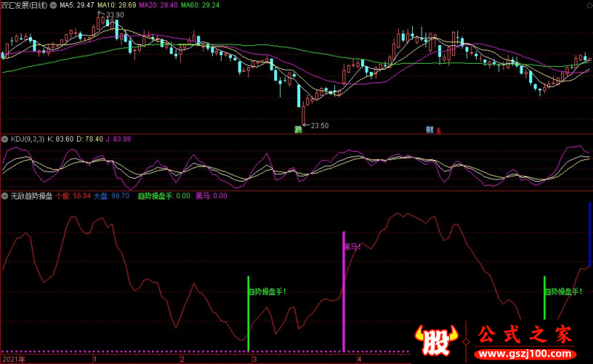Click month 4 on the time axis
The image size is (593, 364).
tap(360, 360)
